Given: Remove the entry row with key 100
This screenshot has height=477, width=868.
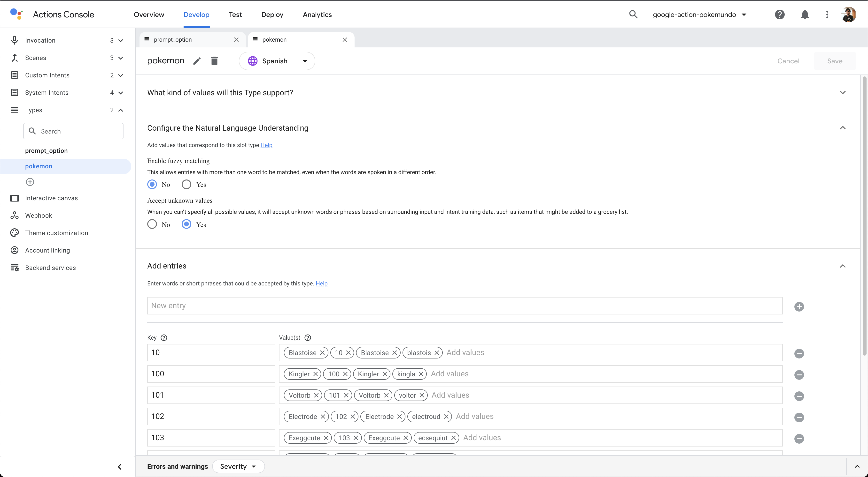Looking at the screenshot, I should (798, 375).
